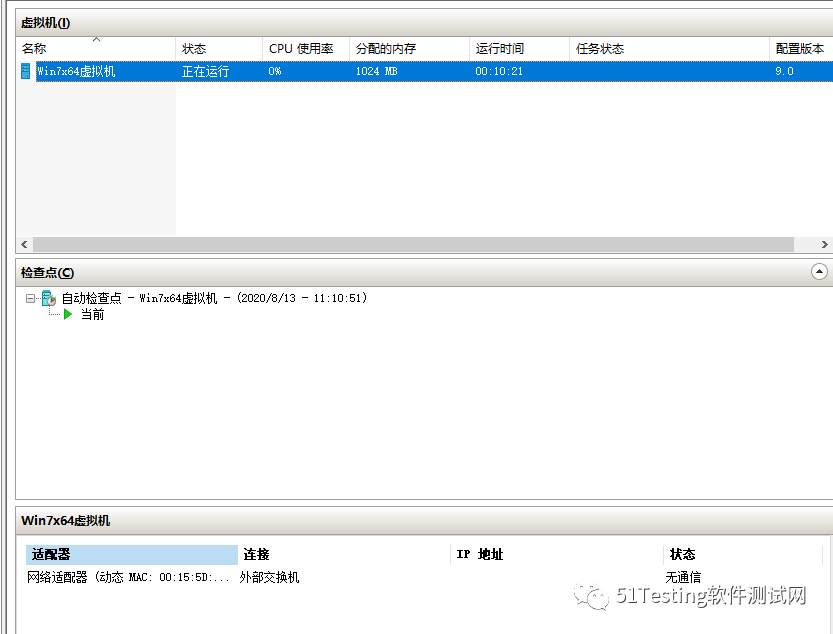The width and height of the screenshot is (833, 634).
Task: Click the right arrow of the horizontal scrollbar
Action: [x=825, y=244]
